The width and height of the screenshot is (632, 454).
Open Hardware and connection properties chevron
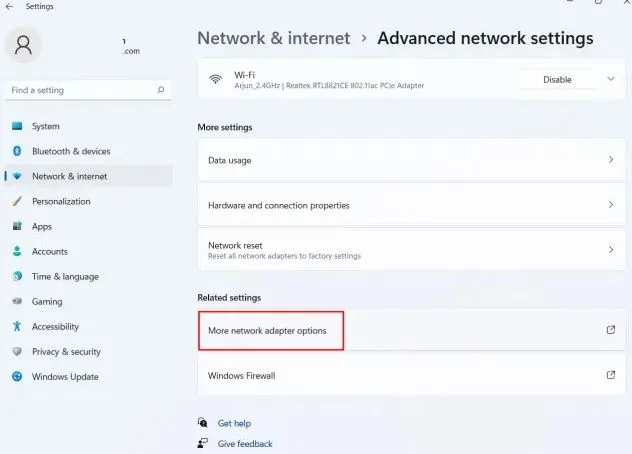[611, 205]
